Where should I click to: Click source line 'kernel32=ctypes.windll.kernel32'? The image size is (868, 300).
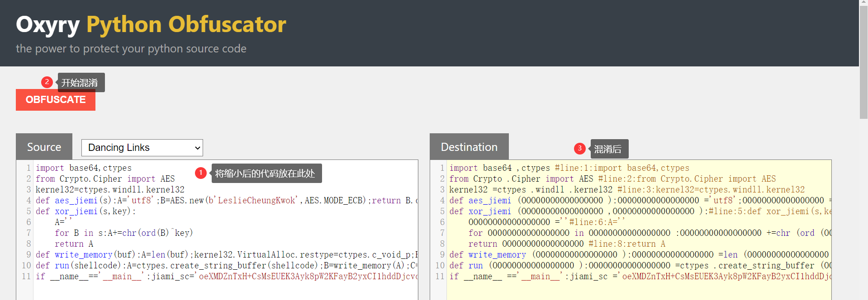coord(110,190)
